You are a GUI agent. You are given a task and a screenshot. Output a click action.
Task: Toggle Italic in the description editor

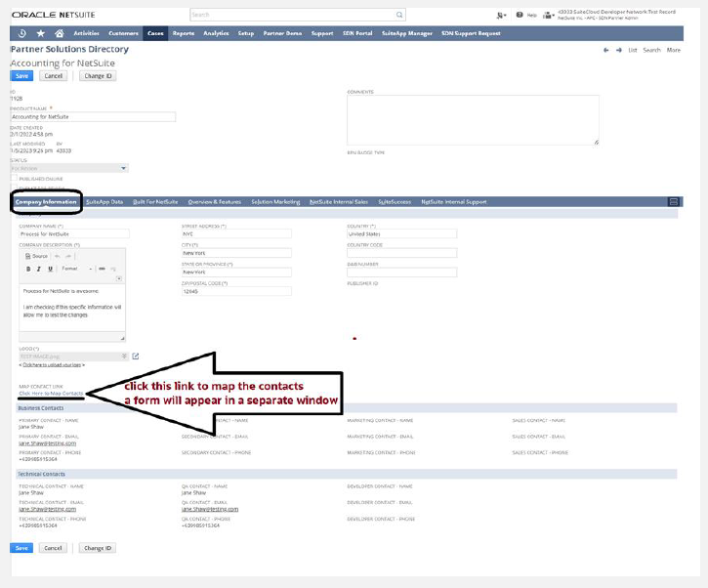click(x=39, y=269)
